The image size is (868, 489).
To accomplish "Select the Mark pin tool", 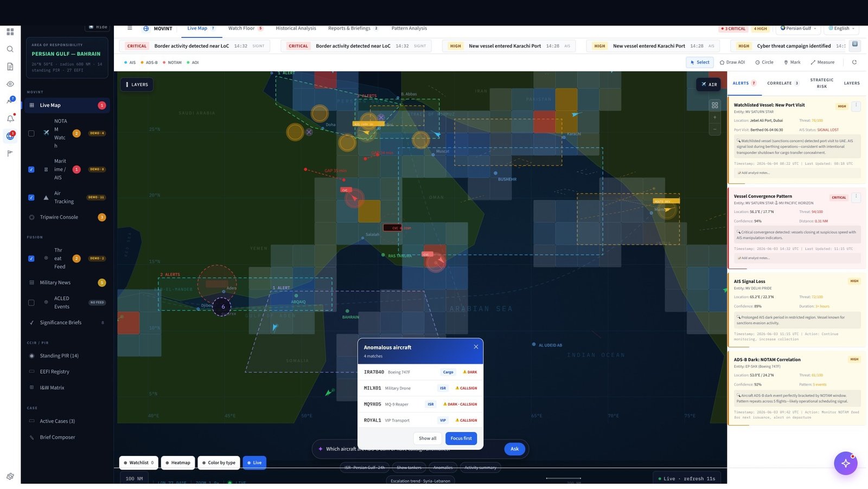I will pos(792,62).
